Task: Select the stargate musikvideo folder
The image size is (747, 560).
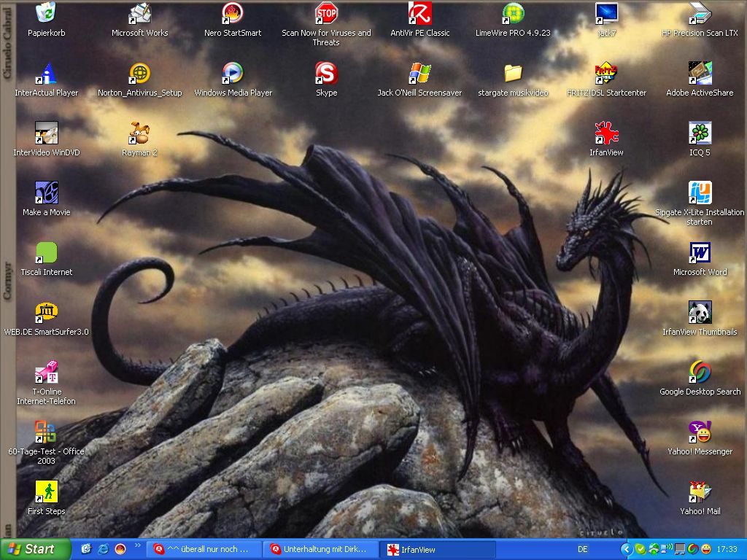Action: pyautogui.click(x=513, y=74)
